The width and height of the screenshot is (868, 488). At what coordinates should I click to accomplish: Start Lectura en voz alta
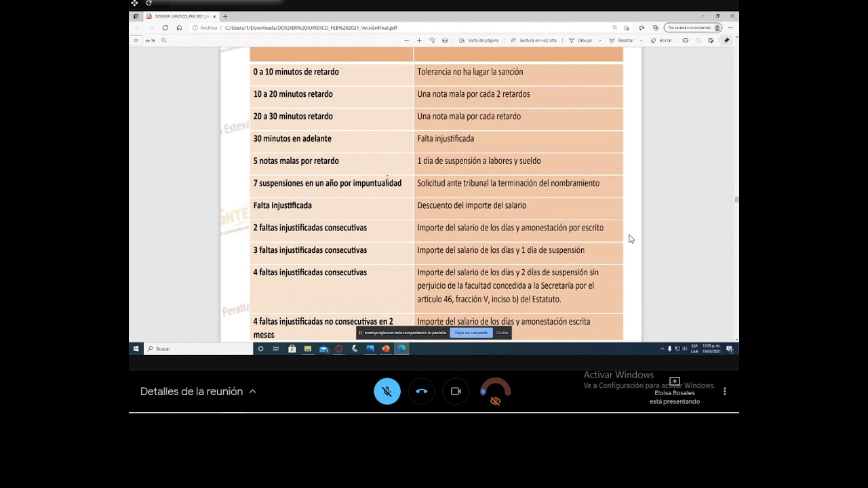pyautogui.click(x=534, y=41)
